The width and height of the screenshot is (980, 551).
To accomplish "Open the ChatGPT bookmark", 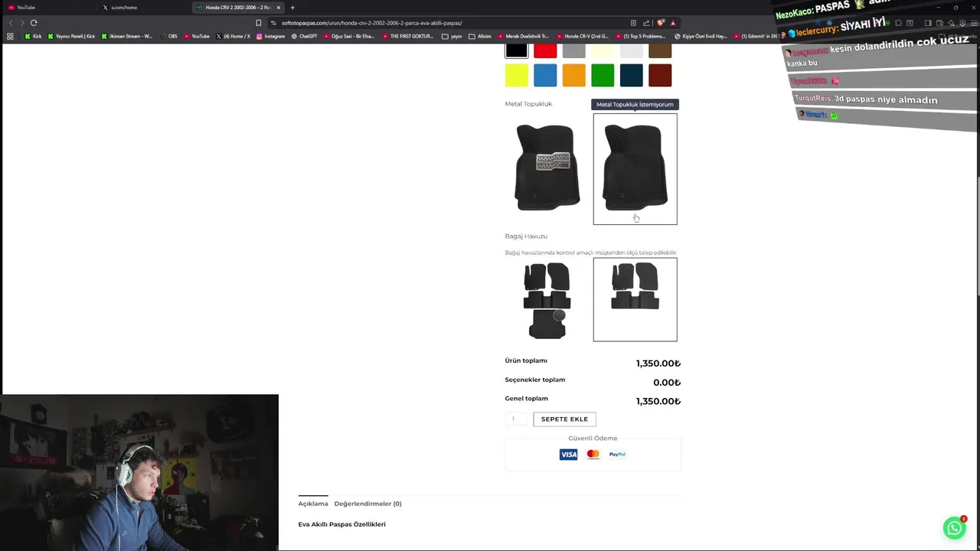I will pyautogui.click(x=305, y=36).
